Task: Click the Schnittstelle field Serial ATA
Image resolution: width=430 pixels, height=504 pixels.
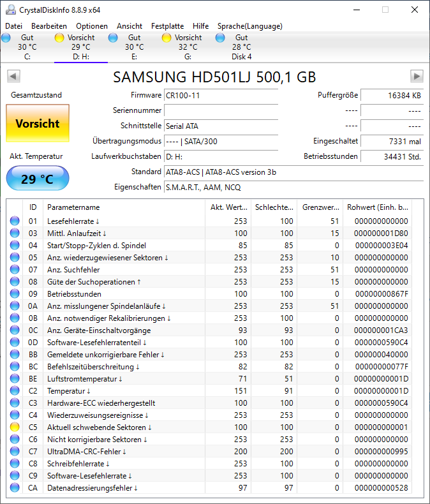Action: point(221,126)
